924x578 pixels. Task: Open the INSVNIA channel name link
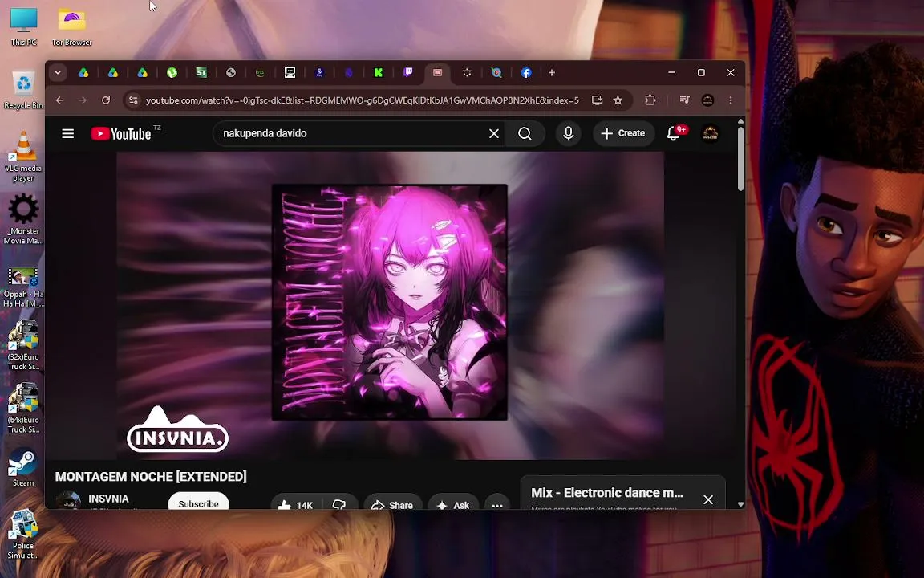tap(108, 499)
